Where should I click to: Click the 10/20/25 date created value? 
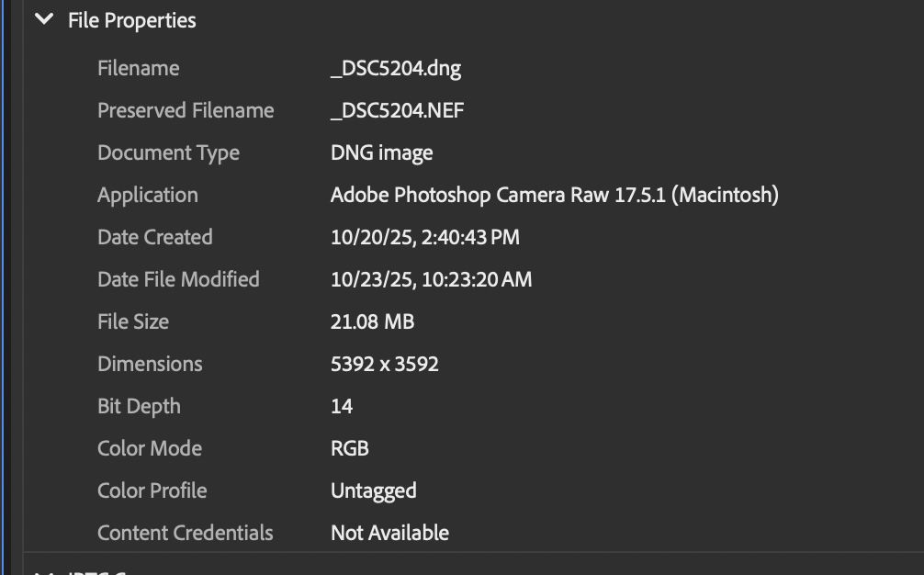[x=424, y=237]
